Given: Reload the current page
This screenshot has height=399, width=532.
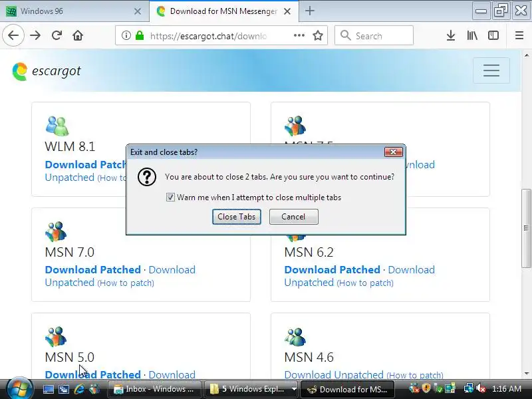Looking at the screenshot, I should coord(57,35).
